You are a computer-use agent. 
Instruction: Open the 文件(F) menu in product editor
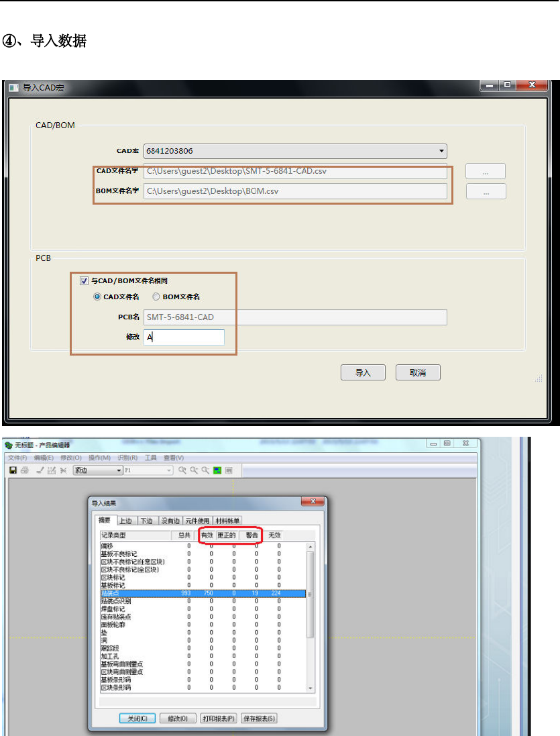click(17, 458)
